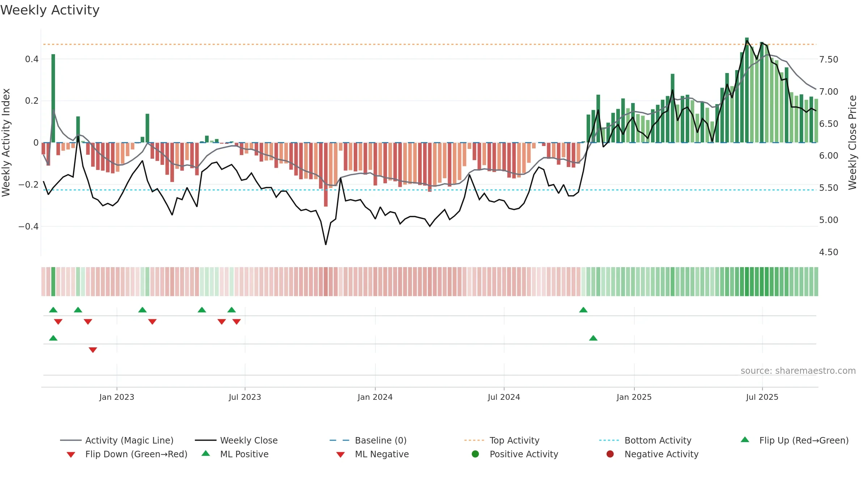Click the 4.50 price axis label
This screenshot has width=868, height=488.
click(x=829, y=252)
